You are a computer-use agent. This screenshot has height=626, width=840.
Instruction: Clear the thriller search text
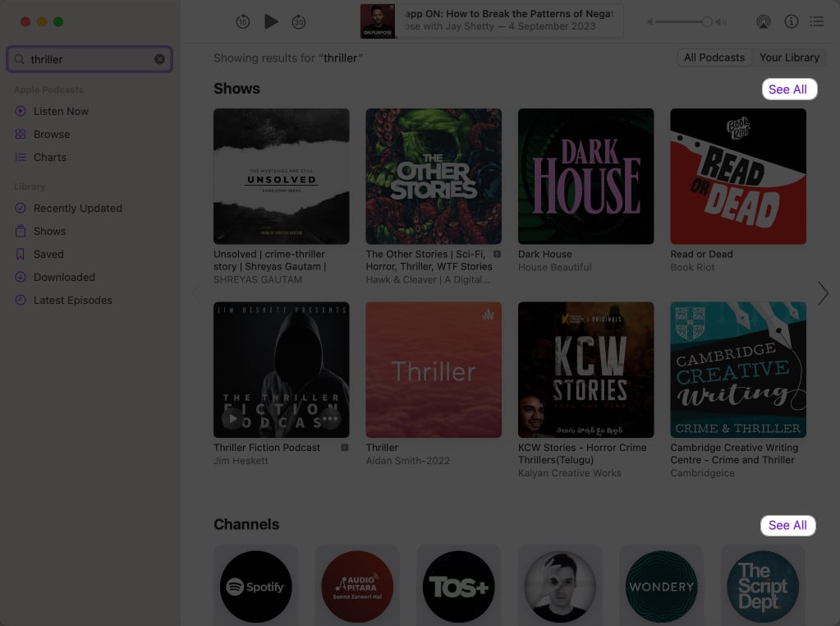tap(159, 59)
